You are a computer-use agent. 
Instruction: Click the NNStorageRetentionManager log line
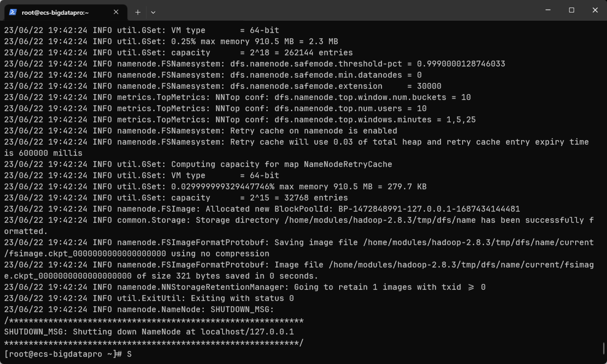point(244,287)
